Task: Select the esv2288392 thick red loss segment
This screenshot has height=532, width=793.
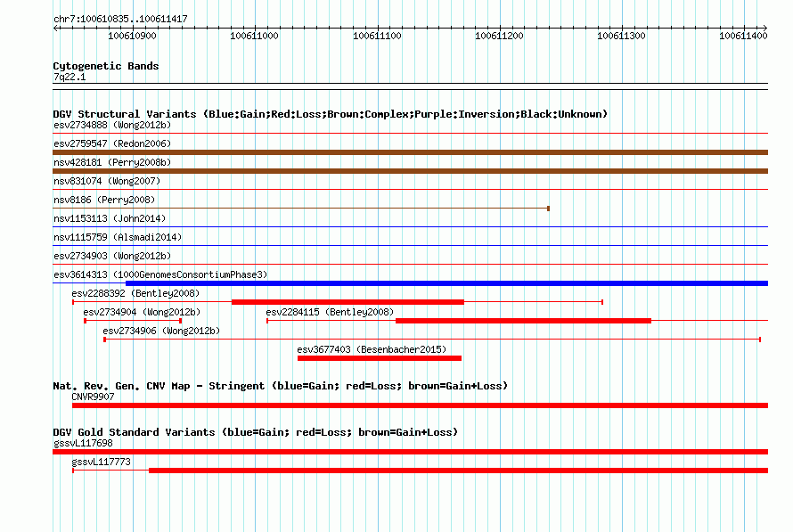Action: [348, 302]
